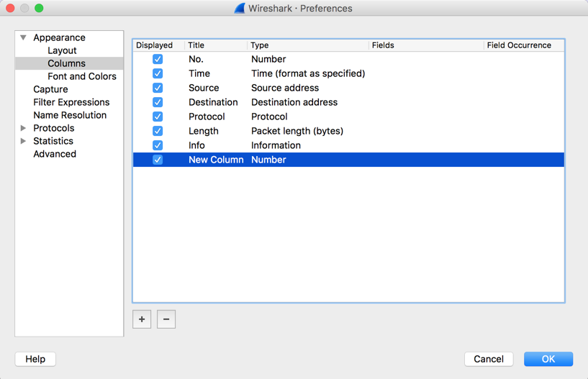Click the Fields column header
The height and width of the screenshot is (379, 588).
click(426, 45)
